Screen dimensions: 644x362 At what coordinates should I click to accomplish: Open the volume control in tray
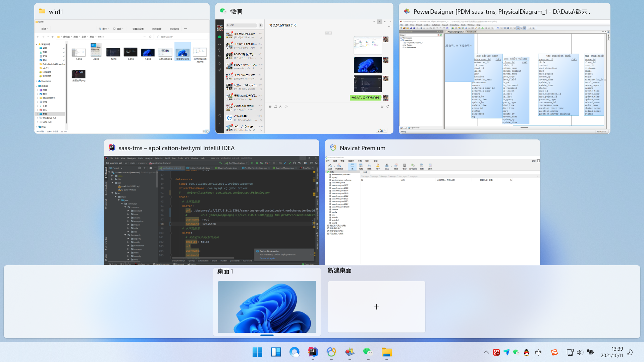(580, 352)
